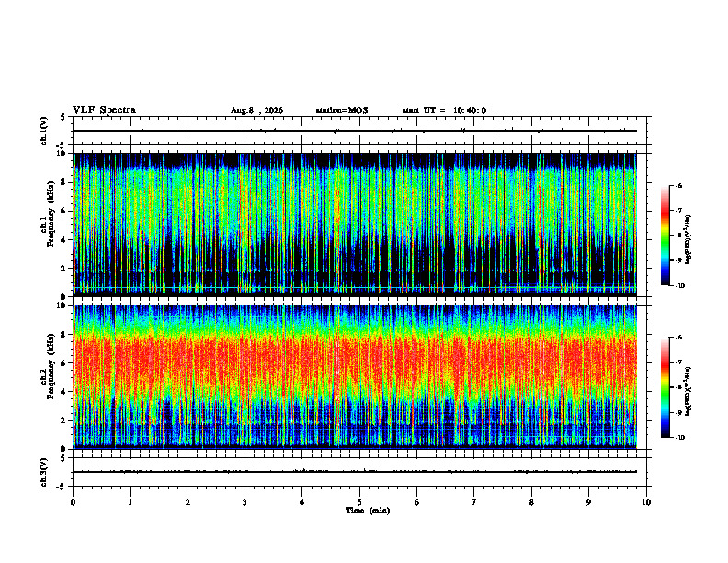Image resolution: width=728 pixels, height=563 pixels.
Task: Click time axis tick label "7"
Action: click(474, 502)
